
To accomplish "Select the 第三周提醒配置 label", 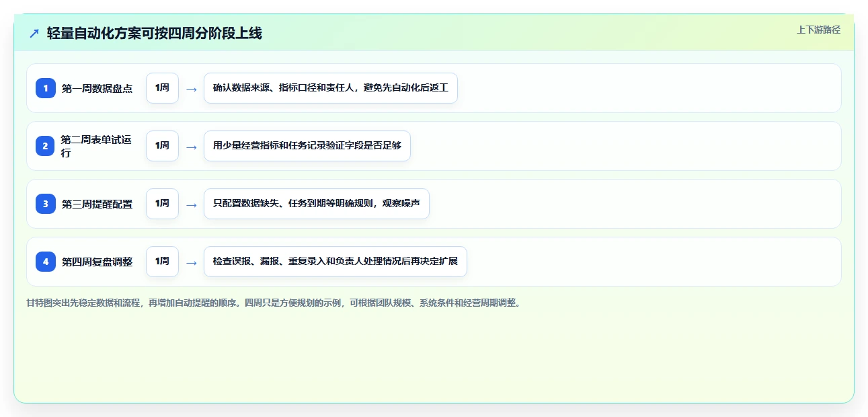I will tap(97, 204).
